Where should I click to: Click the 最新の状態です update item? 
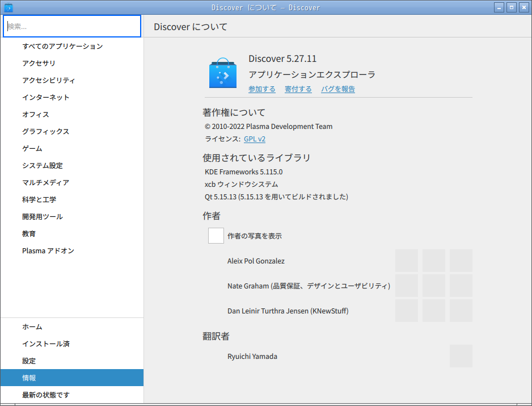[72, 395]
